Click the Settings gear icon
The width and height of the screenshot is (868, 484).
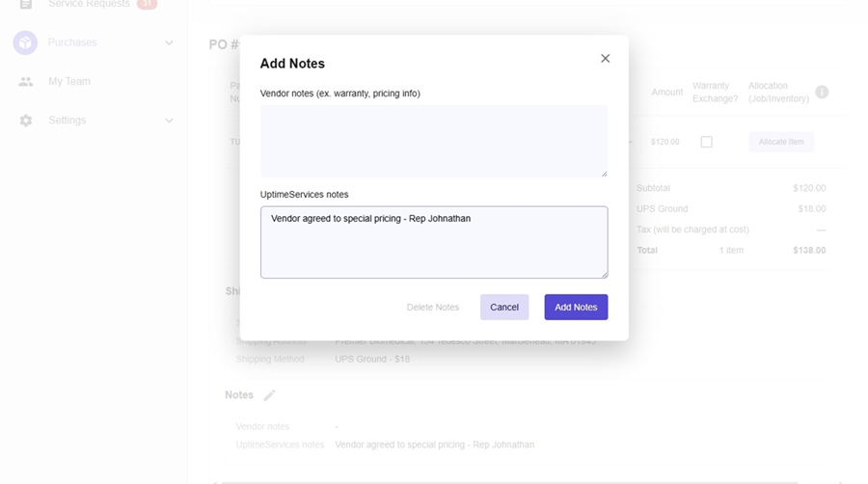click(x=26, y=121)
